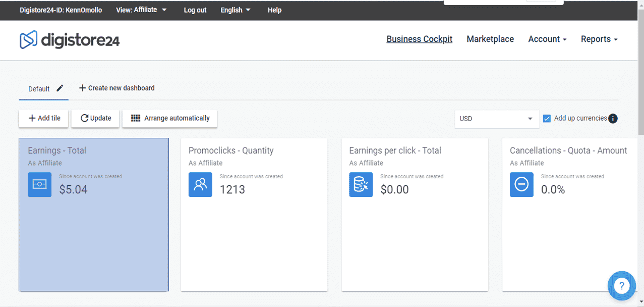Viewport: 644px width, 307px height.
Task: Click the Add tile button
Action: tap(44, 118)
